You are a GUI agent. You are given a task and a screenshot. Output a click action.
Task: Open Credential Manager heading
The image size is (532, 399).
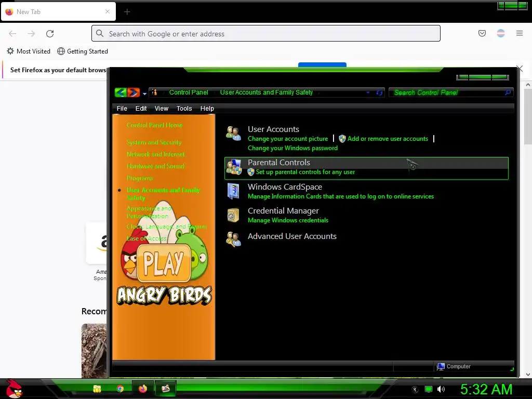click(x=283, y=211)
